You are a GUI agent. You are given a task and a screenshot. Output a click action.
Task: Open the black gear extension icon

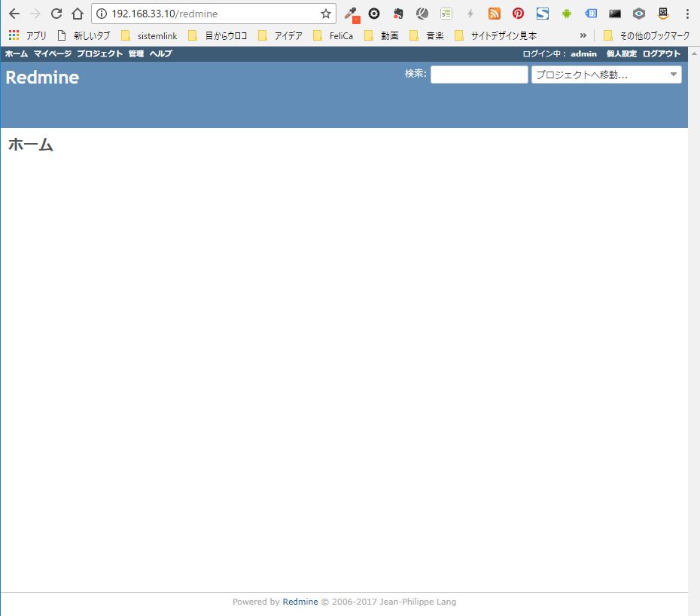coord(374,14)
